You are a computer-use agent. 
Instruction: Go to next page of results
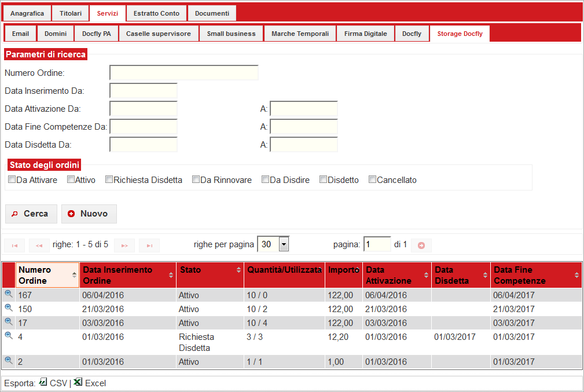tap(124, 246)
